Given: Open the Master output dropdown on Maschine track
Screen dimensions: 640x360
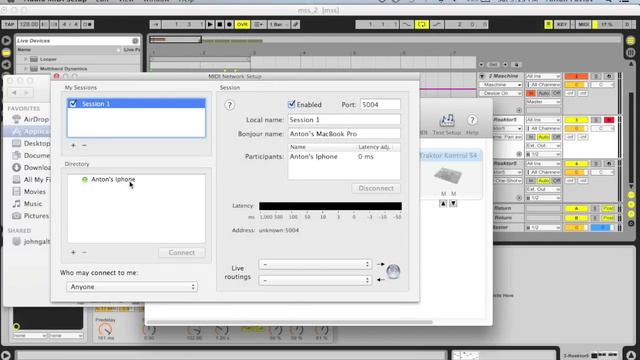Looking at the screenshot, I should tap(543, 102).
